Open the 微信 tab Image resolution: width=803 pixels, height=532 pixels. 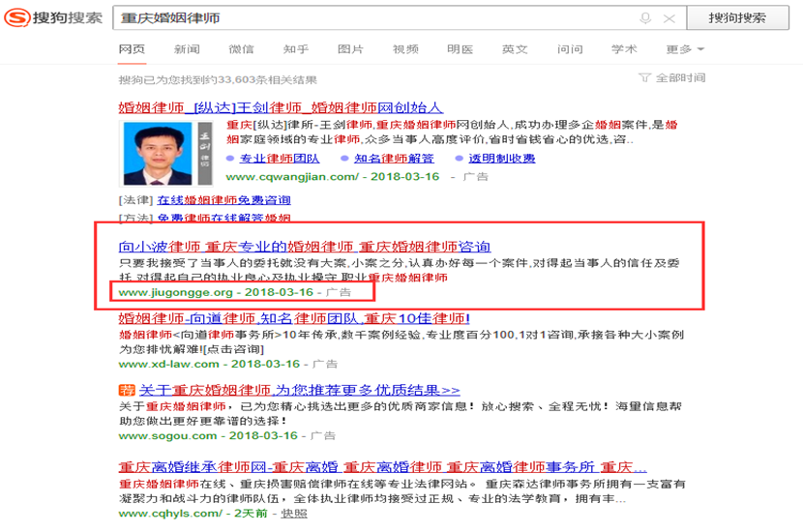tap(241, 48)
